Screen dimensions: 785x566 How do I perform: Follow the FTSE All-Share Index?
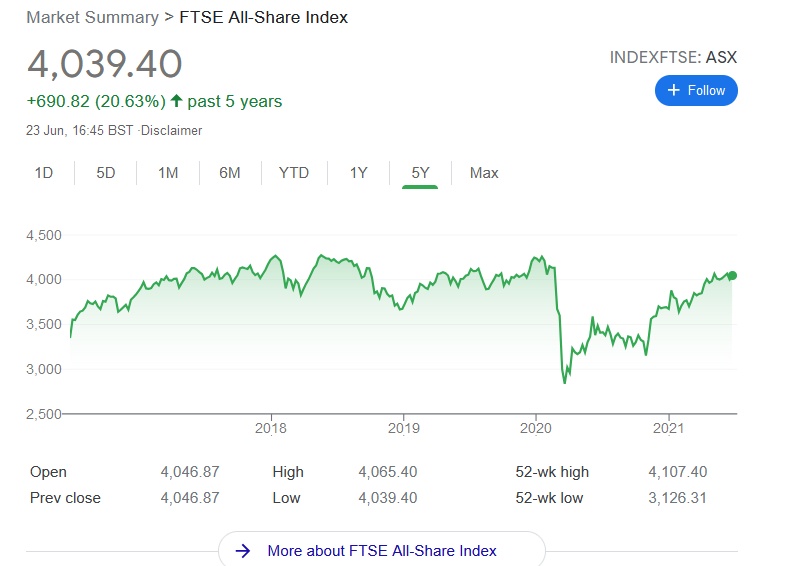pos(696,91)
